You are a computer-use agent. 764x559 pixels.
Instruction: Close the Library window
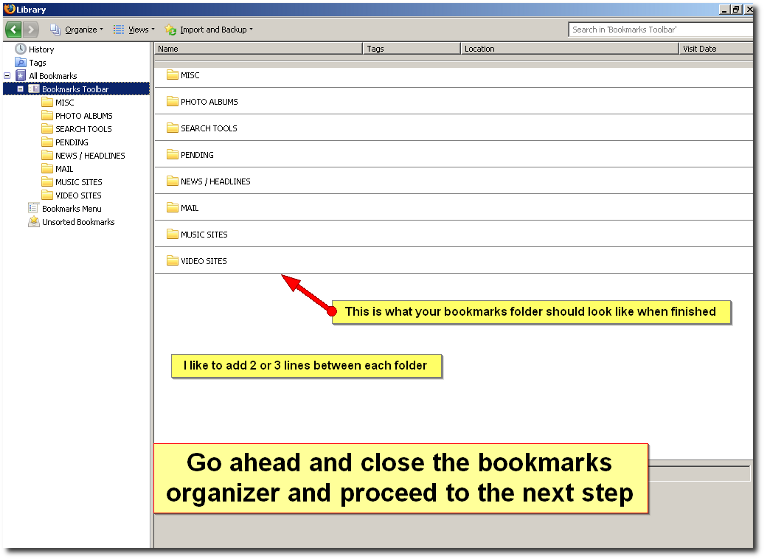(749, 9)
